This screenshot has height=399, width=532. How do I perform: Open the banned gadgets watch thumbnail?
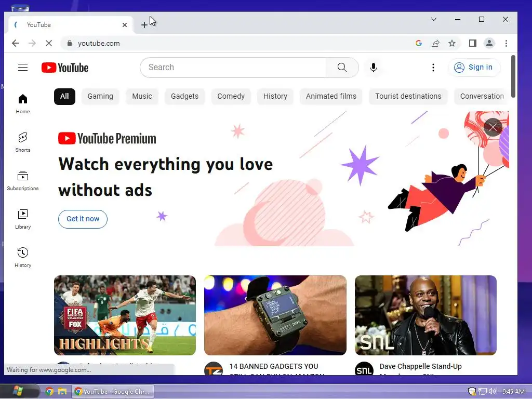(x=275, y=315)
